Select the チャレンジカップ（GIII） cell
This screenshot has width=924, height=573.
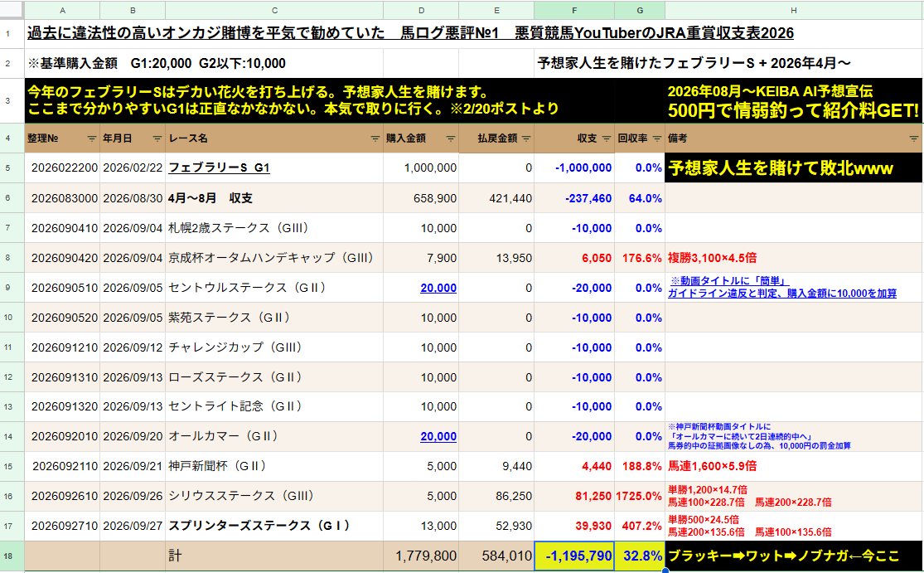274,347
